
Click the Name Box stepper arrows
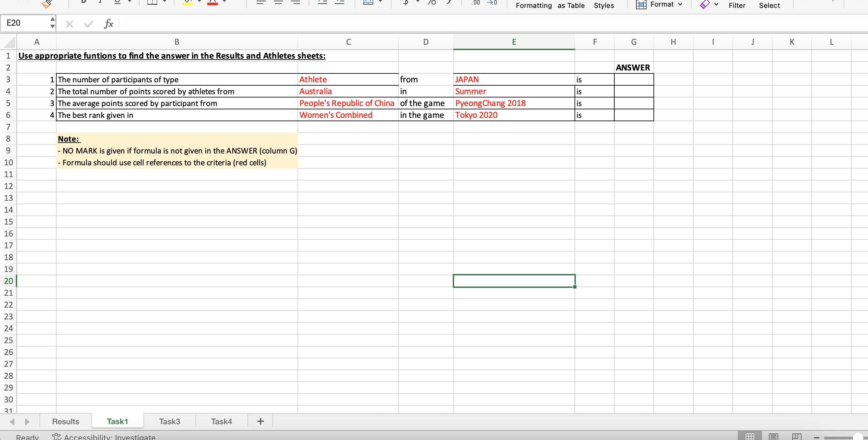(x=52, y=23)
